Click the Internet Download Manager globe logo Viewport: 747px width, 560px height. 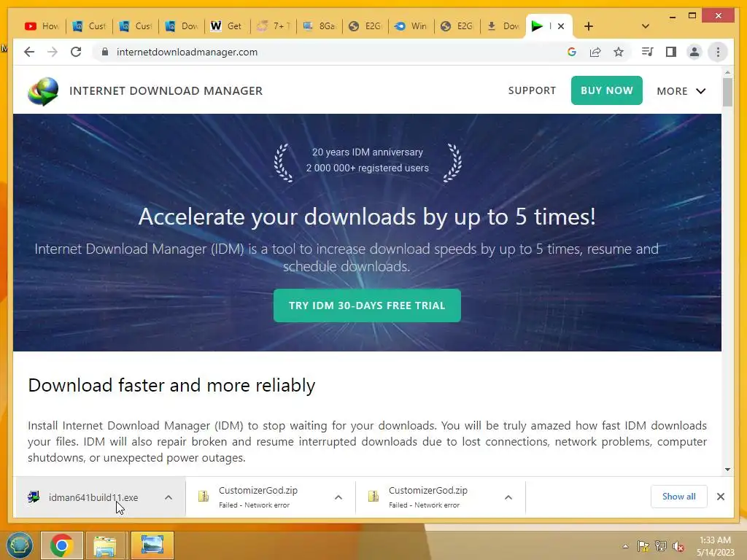pos(43,91)
